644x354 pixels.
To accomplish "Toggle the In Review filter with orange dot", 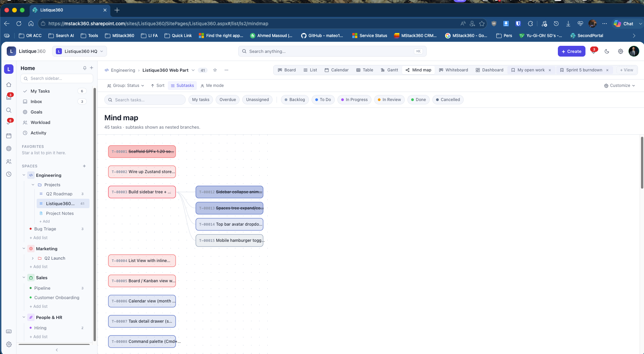I will click(389, 100).
